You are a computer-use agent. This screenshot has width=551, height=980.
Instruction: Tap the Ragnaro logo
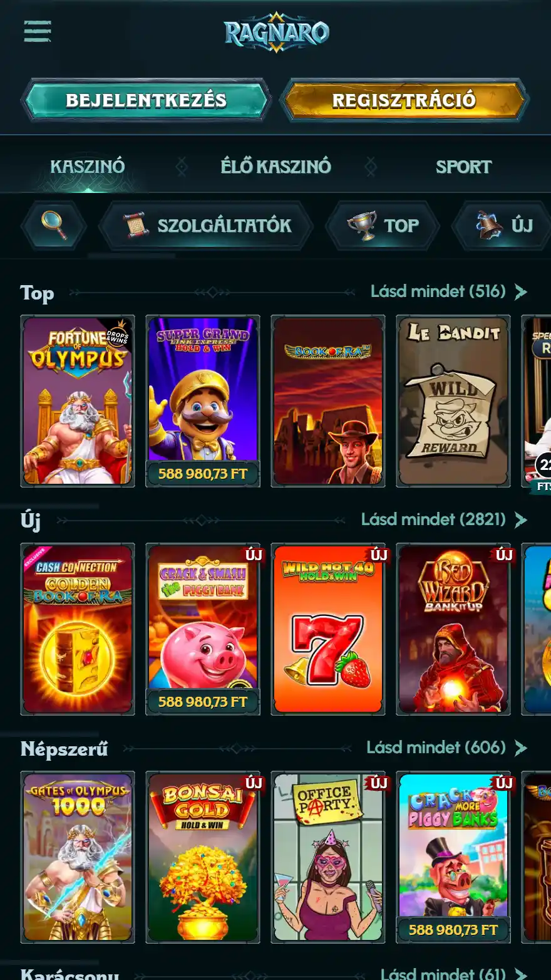(x=276, y=32)
